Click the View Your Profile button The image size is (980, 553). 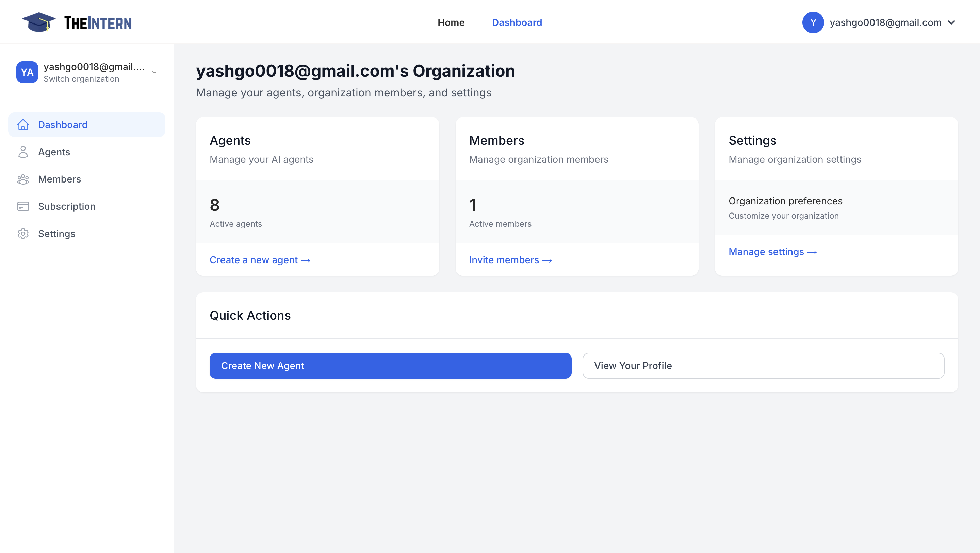coord(763,365)
